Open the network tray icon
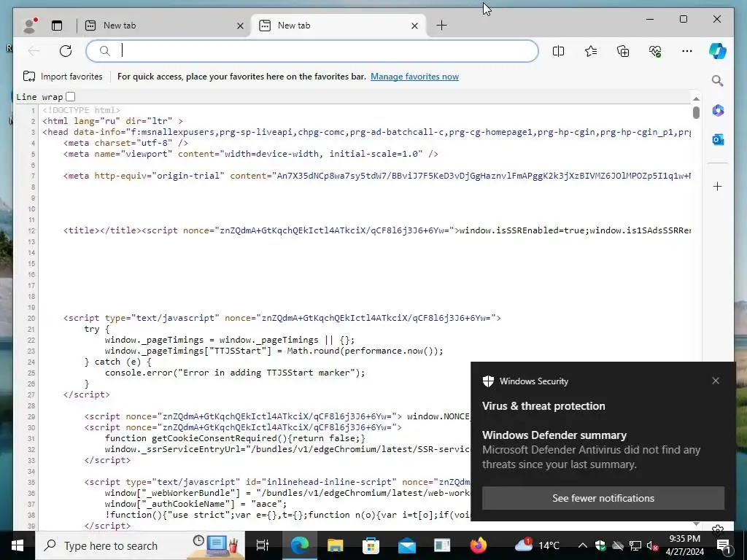The width and height of the screenshot is (747, 560). pos(635,545)
